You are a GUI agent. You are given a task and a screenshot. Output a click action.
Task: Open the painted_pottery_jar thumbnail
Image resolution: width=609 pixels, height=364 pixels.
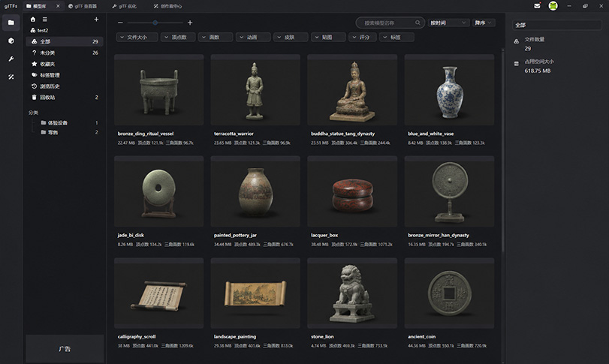coord(255,191)
